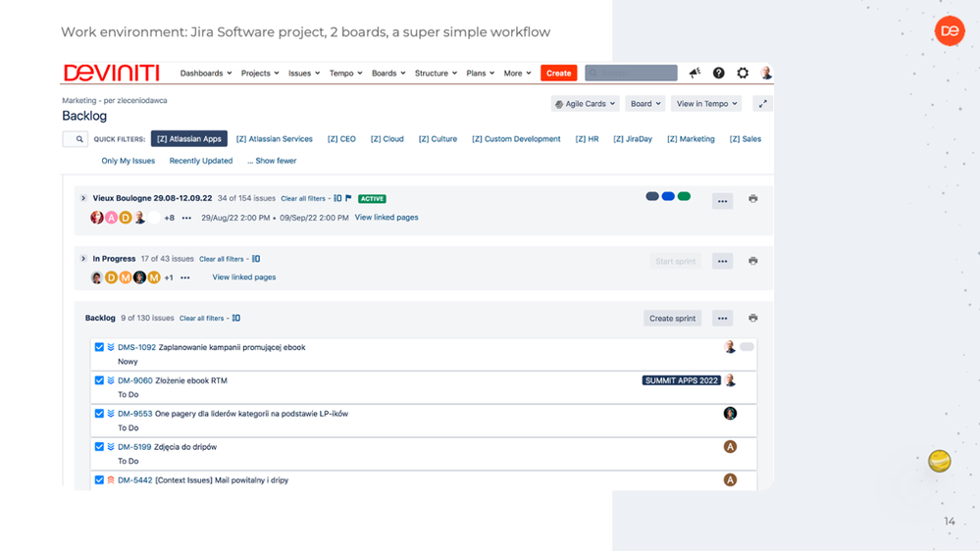Print the In Progress sprint cards

753,261
